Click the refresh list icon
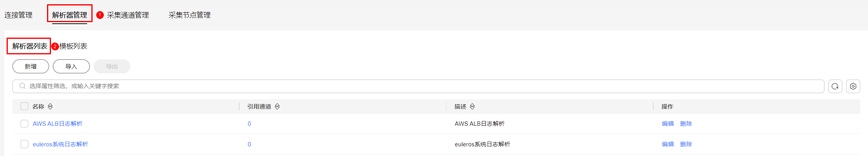Viewport: 868px width, 156px height. click(835, 86)
